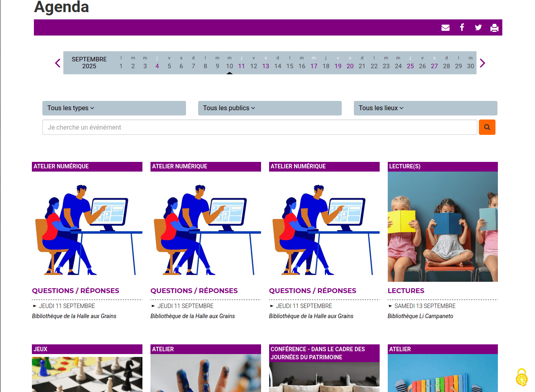
Task: Go to the previous month arrow
Action: coord(58,63)
